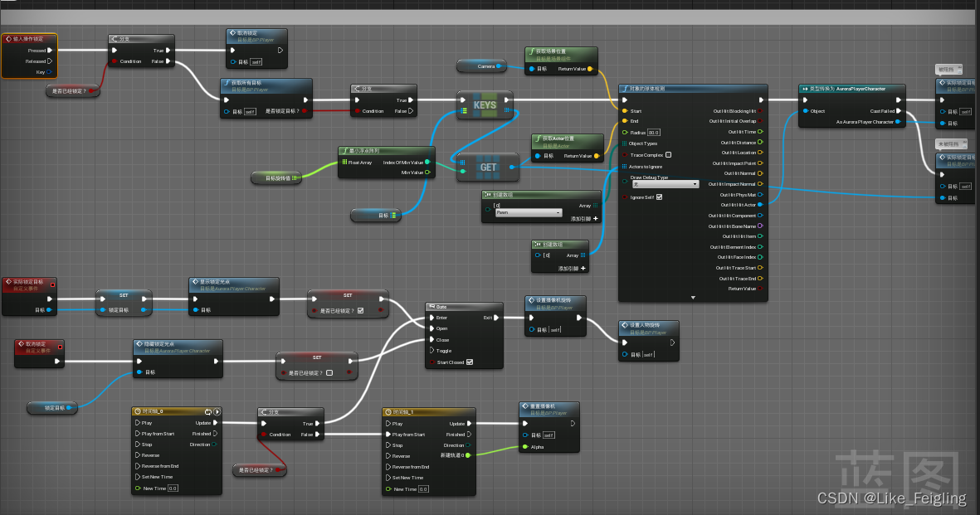
Task: Toggle the loop icon on 时间轴_0 timeline header
Action: pos(207,411)
